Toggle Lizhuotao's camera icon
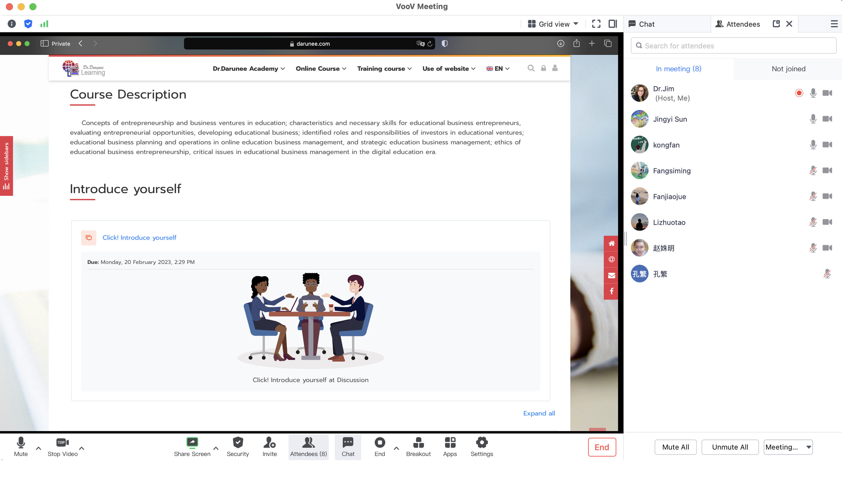This screenshot has height=478, width=868. (827, 222)
